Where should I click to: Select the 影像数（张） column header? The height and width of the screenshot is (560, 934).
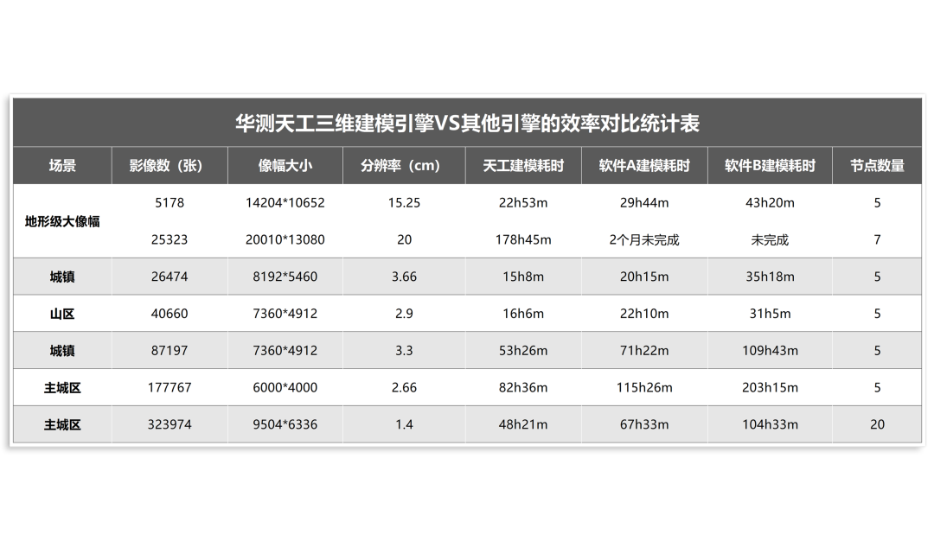coord(170,165)
